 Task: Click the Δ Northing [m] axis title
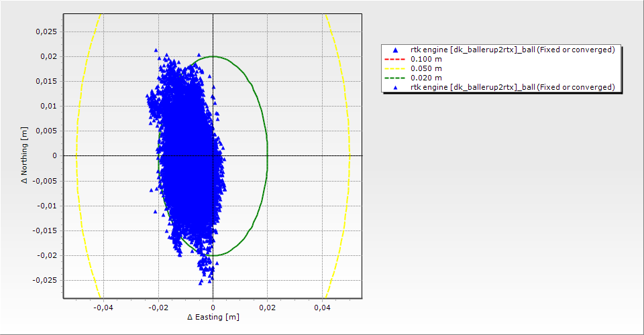coord(25,155)
